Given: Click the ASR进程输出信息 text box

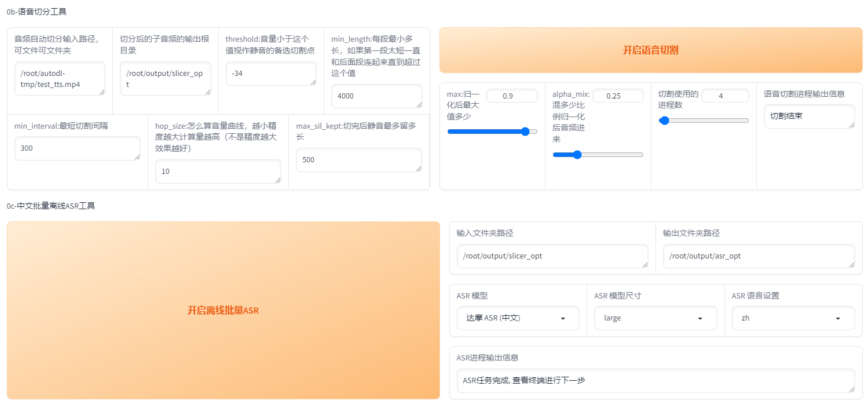Looking at the screenshot, I should [x=656, y=381].
